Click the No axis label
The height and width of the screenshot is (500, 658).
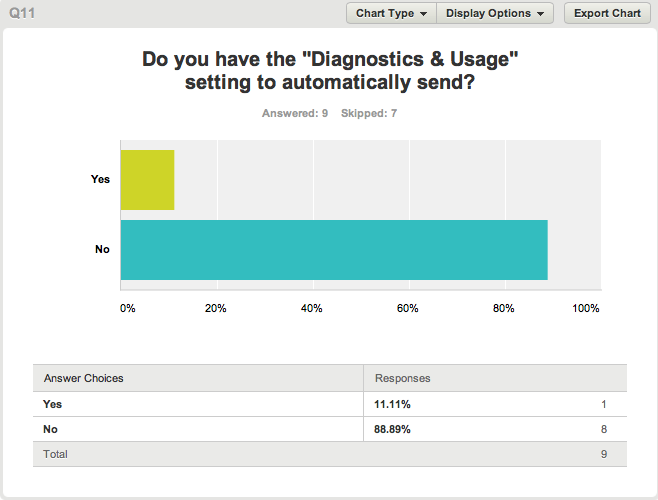tap(102, 249)
